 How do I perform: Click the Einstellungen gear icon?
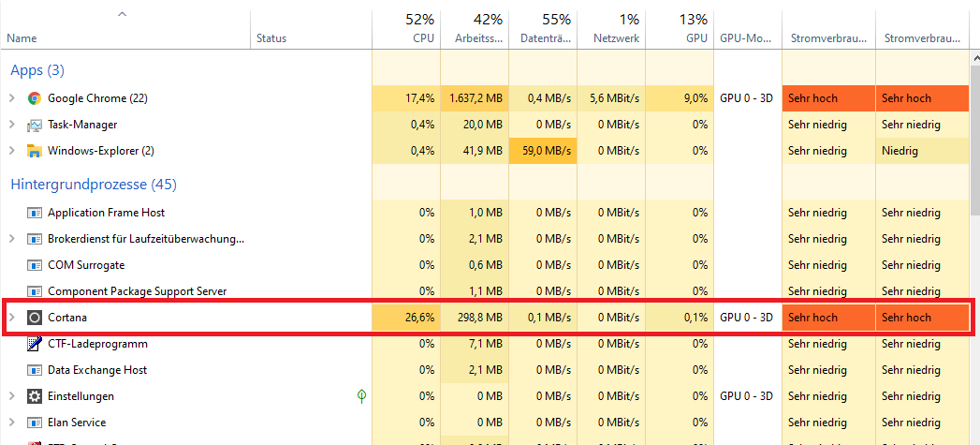click(x=35, y=396)
